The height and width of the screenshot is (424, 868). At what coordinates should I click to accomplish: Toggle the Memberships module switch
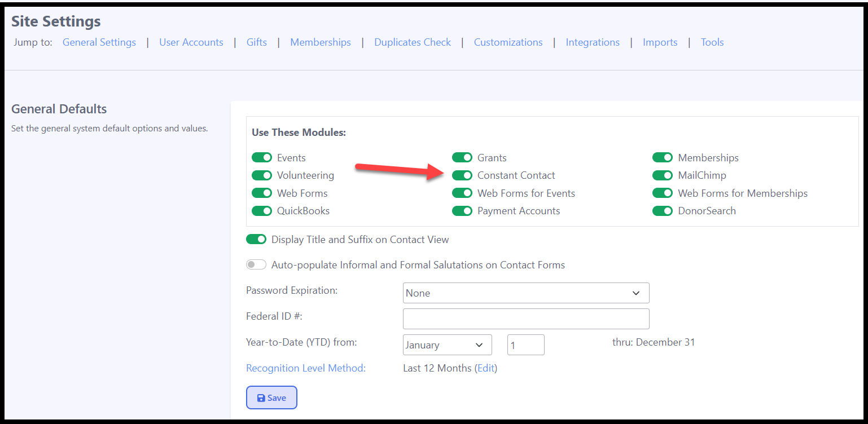(x=663, y=158)
